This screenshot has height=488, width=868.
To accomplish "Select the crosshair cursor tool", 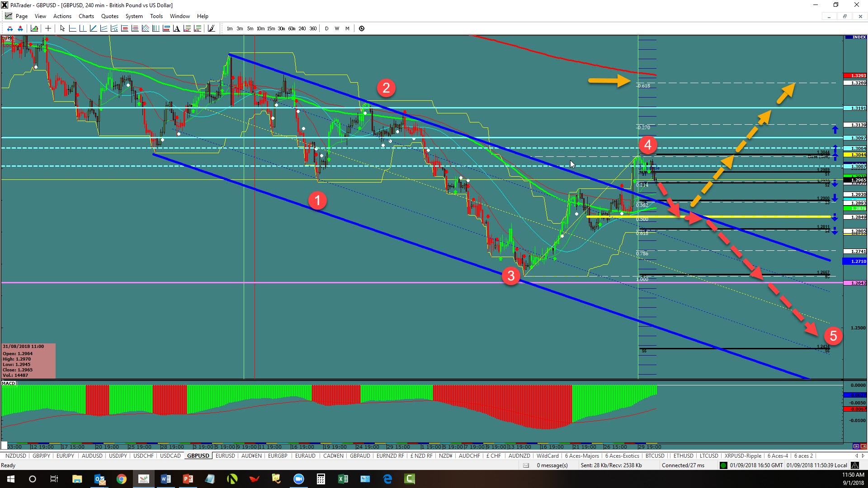I will tap(48, 28).
